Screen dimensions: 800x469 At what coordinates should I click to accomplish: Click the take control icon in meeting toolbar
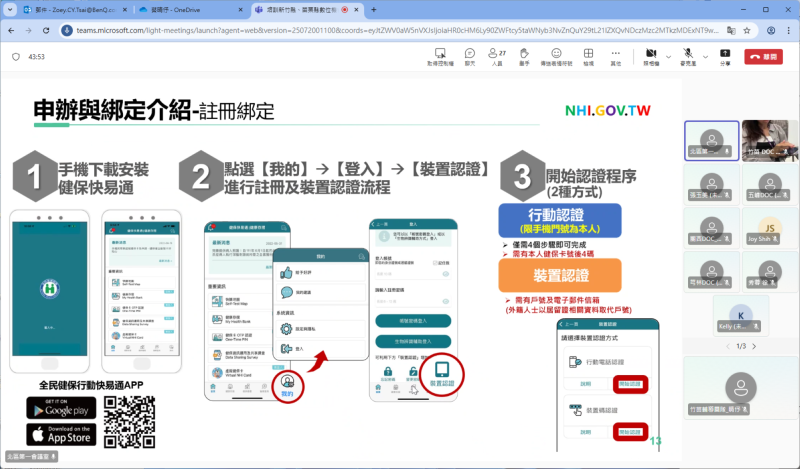point(440,57)
